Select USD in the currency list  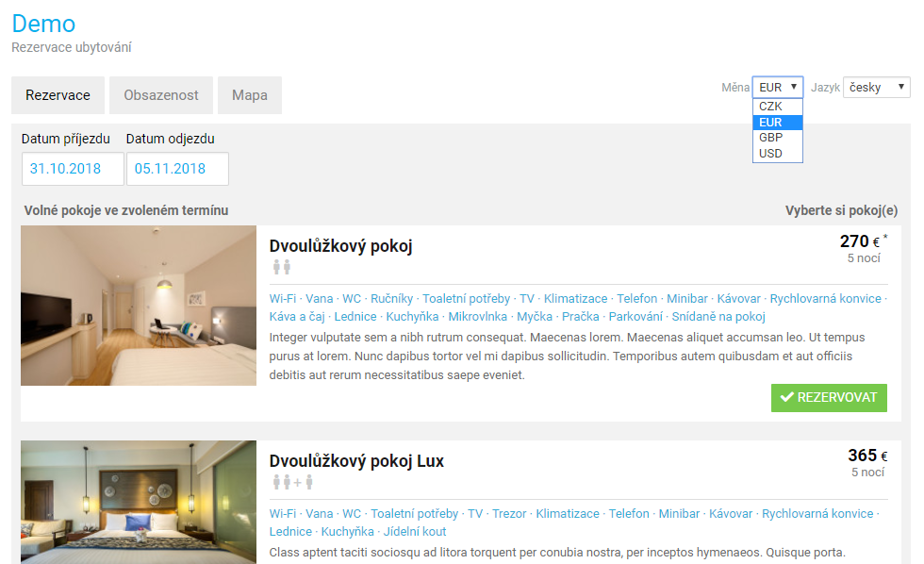(777, 153)
